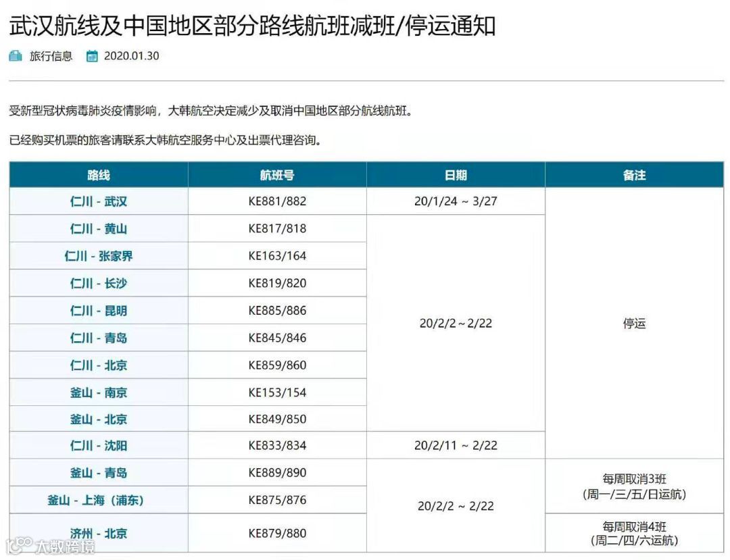Viewport: 730px width, 560px height.
Task: Click the 路线 column header
Action: pos(99,175)
